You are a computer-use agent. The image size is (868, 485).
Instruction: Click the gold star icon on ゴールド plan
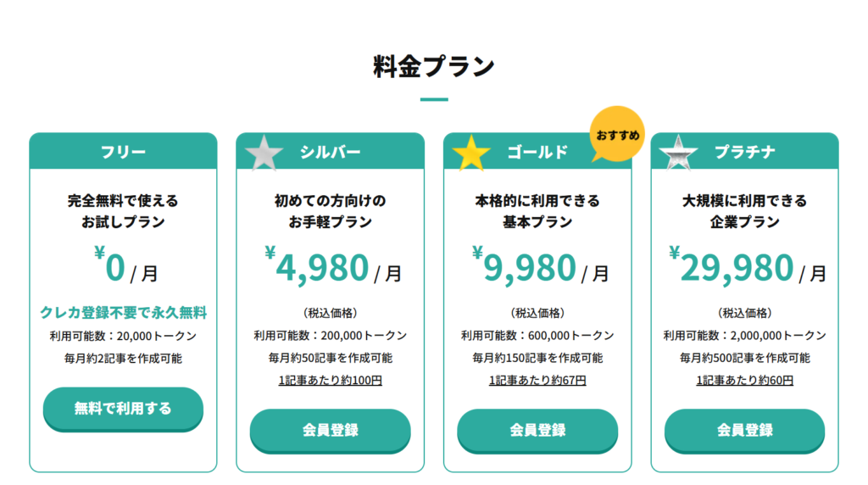(471, 153)
